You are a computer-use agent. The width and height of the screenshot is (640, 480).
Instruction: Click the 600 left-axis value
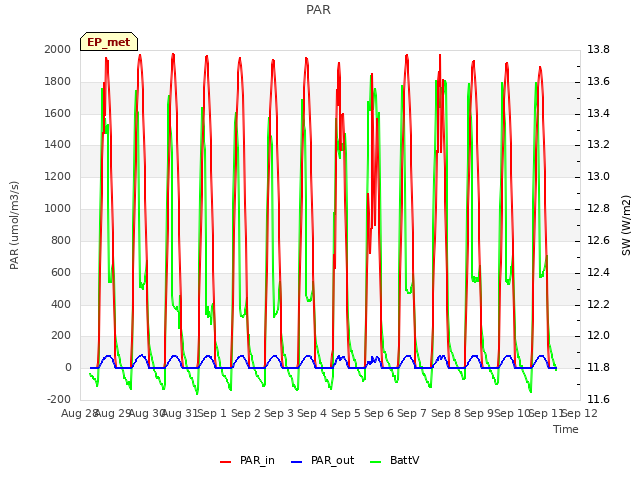61,272
